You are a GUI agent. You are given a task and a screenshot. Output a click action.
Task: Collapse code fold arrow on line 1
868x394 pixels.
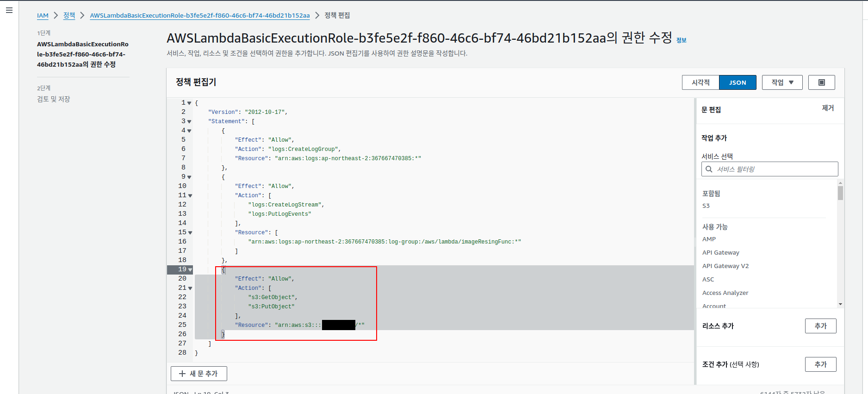point(189,103)
